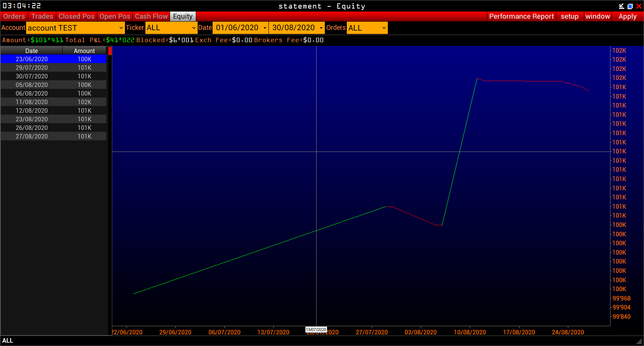The width and height of the screenshot is (644, 346).
Task: Switch to the Closed Pos tab
Action: (x=76, y=16)
